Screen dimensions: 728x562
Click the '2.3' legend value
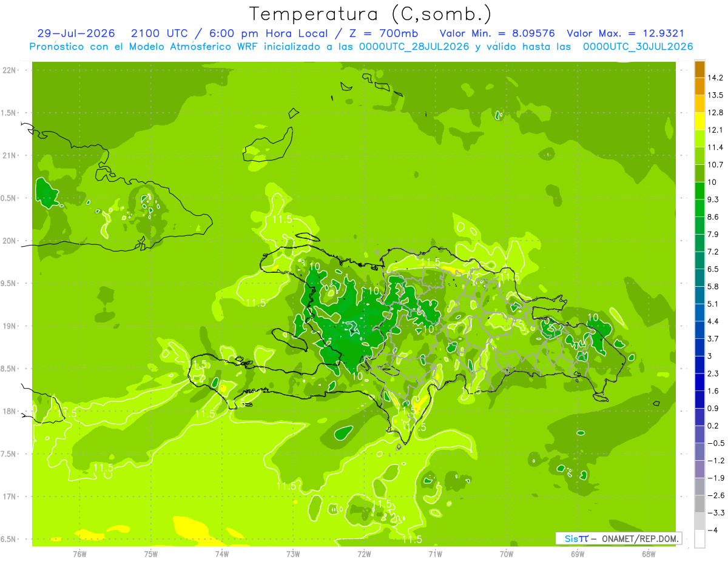point(713,373)
